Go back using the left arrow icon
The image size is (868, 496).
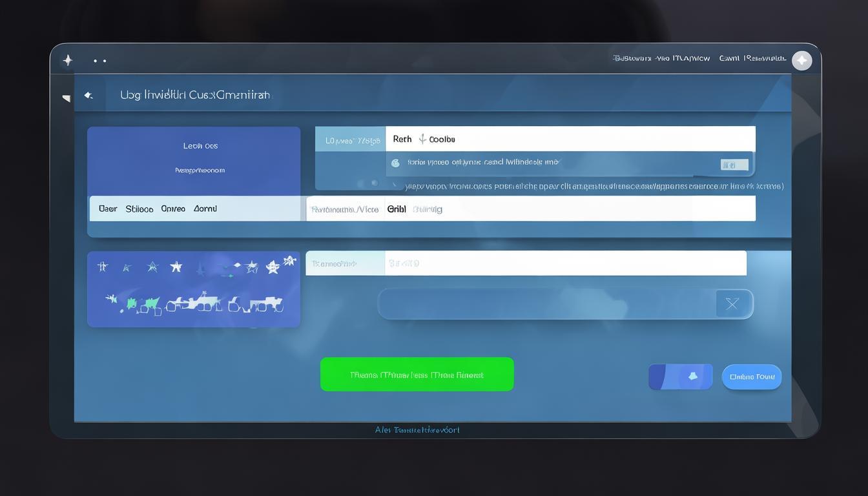[88, 96]
